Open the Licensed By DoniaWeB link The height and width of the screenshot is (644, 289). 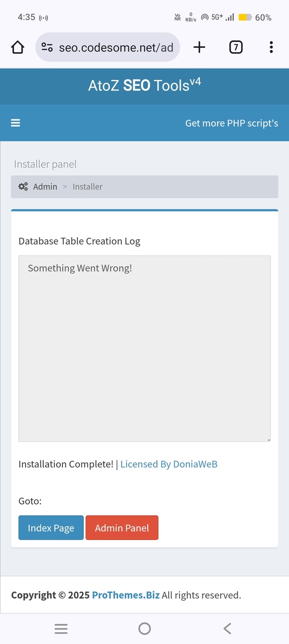click(169, 464)
